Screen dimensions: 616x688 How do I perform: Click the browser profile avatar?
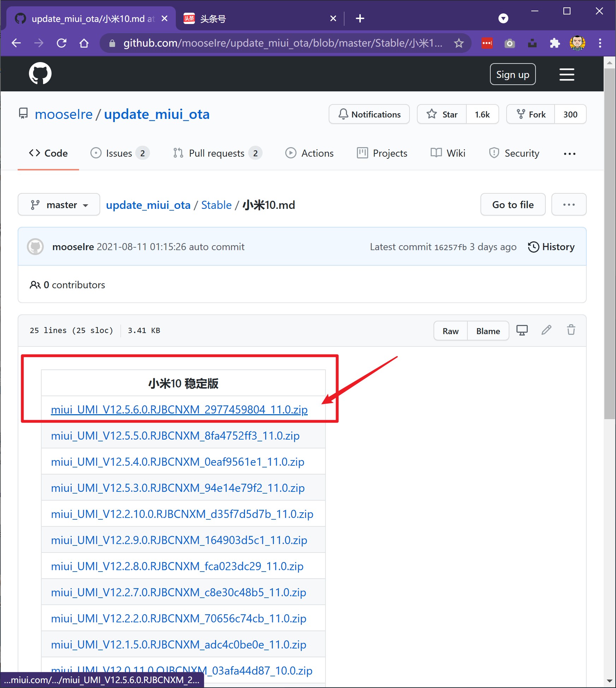577,43
